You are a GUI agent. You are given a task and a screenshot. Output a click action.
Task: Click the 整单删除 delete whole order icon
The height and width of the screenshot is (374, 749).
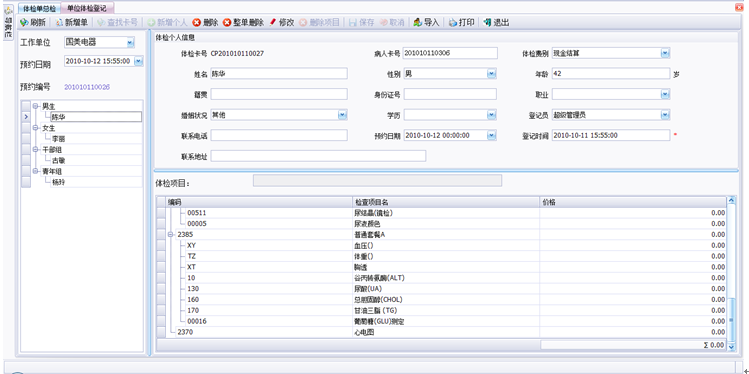tap(227, 22)
